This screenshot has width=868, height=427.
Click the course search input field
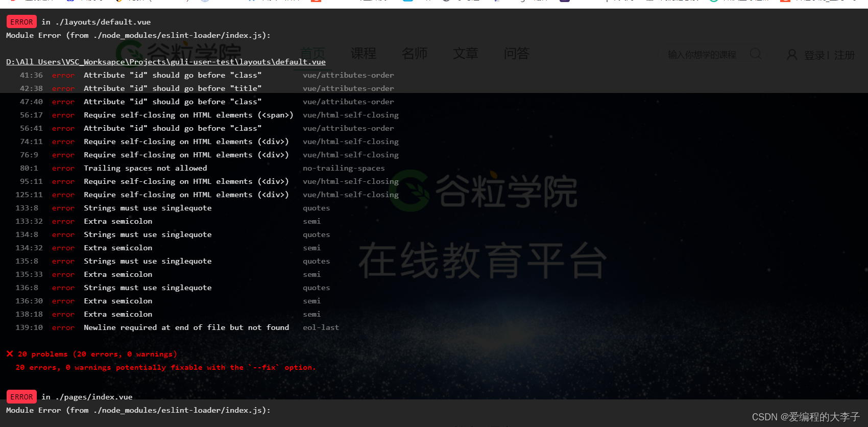[703, 54]
